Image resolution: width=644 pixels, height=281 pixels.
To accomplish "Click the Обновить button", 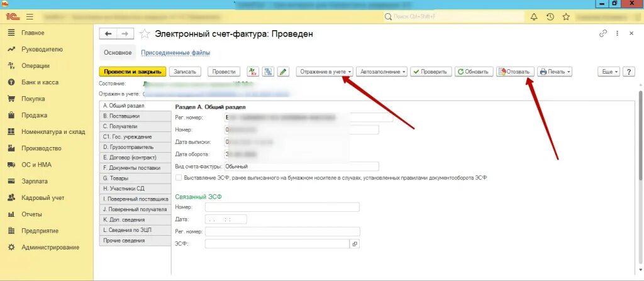I will coord(474,72).
